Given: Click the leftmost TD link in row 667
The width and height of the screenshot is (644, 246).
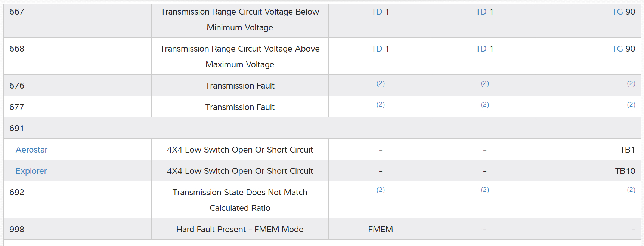Looking at the screenshot, I should [377, 12].
